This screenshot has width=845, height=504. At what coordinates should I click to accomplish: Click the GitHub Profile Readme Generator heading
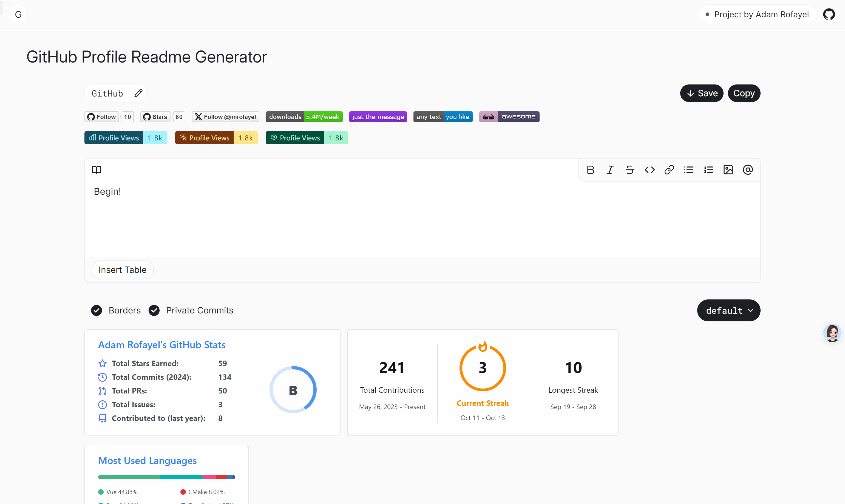[x=147, y=57]
